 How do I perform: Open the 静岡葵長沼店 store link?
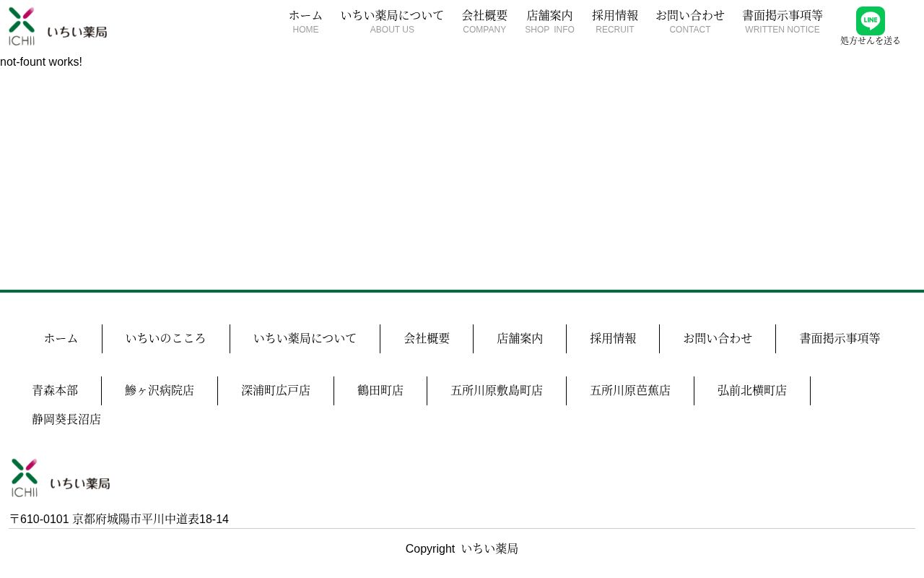pos(66,420)
